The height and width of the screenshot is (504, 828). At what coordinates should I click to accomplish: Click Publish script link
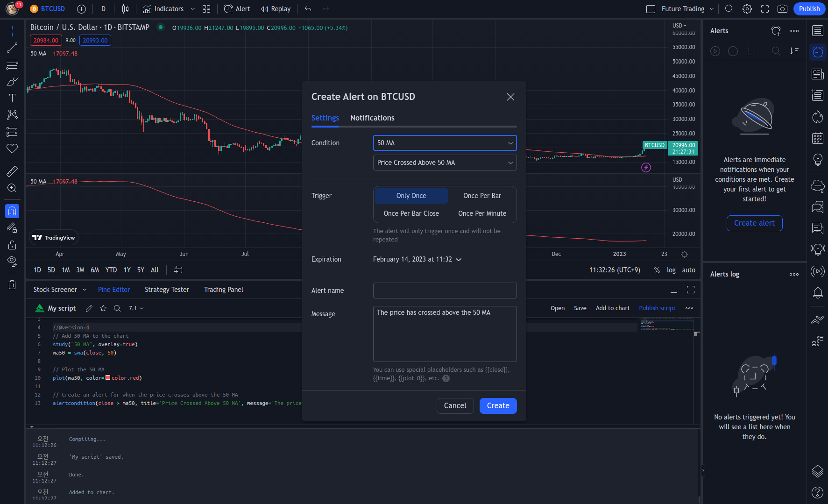[x=657, y=308]
